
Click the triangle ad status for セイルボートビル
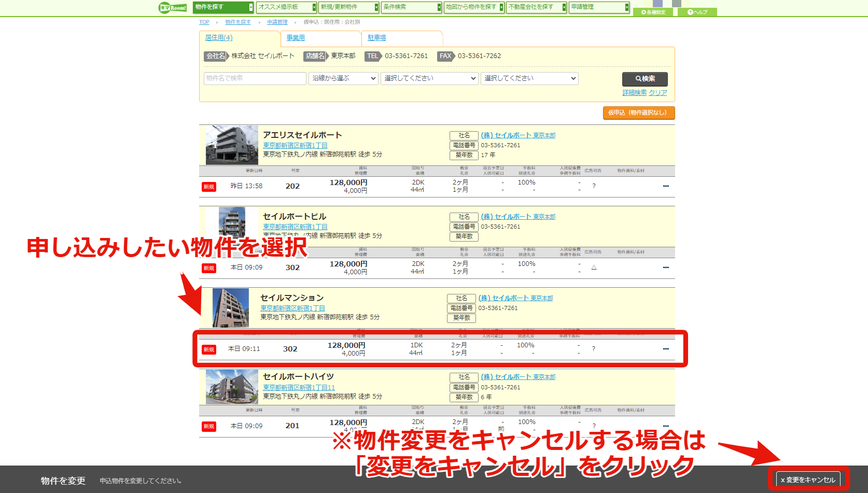pyautogui.click(x=594, y=267)
